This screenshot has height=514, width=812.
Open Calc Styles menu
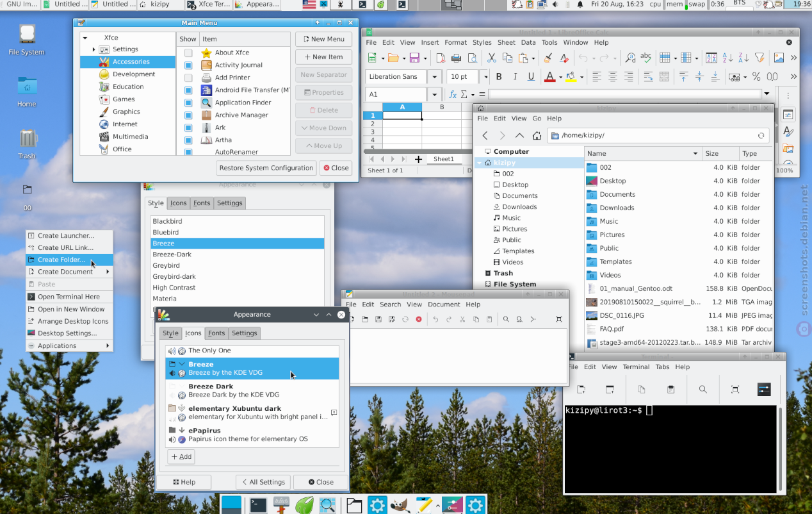click(482, 42)
